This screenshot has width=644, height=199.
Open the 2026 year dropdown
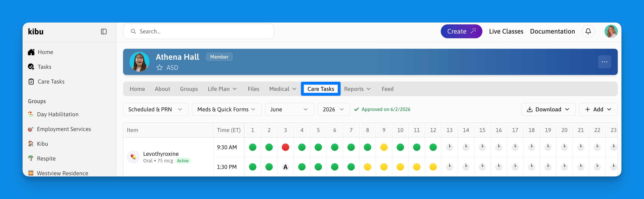(x=334, y=109)
